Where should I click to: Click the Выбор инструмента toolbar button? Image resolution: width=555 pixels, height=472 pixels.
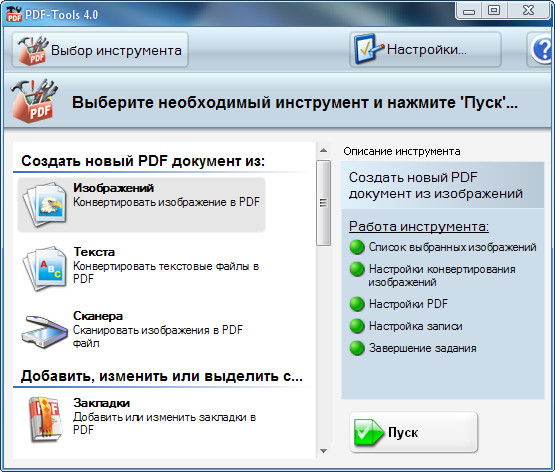[x=100, y=50]
